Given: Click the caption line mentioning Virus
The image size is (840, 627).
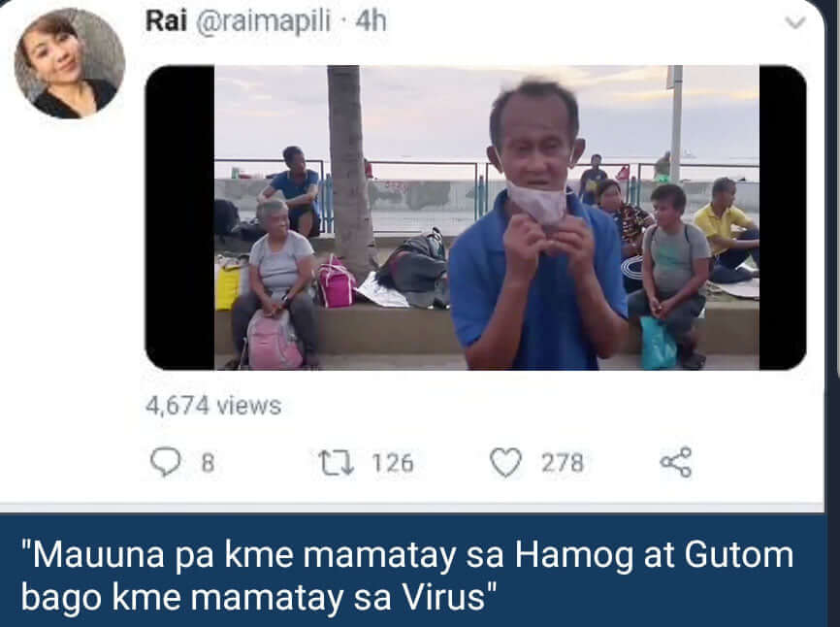Looking at the screenshot, I should (x=259, y=597).
